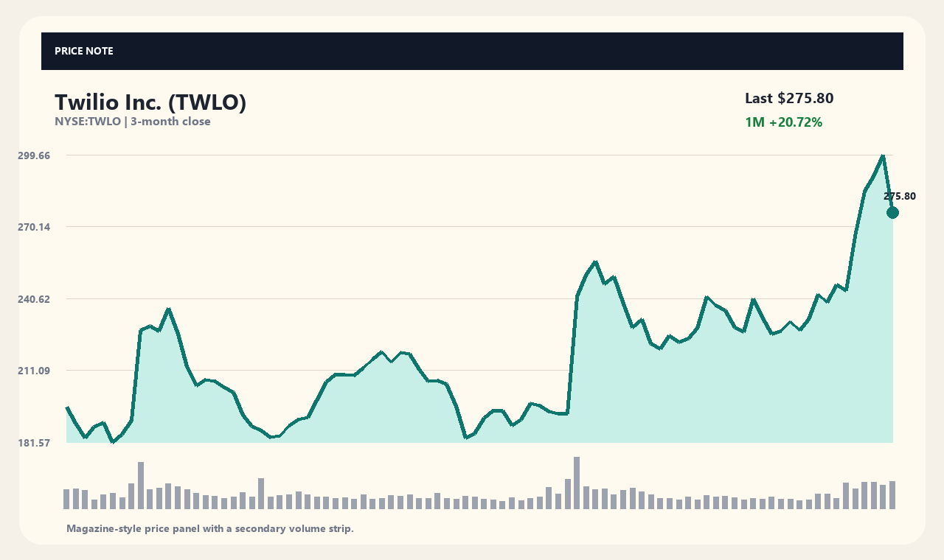Click the 275.80 end-point data label

tap(900, 197)
